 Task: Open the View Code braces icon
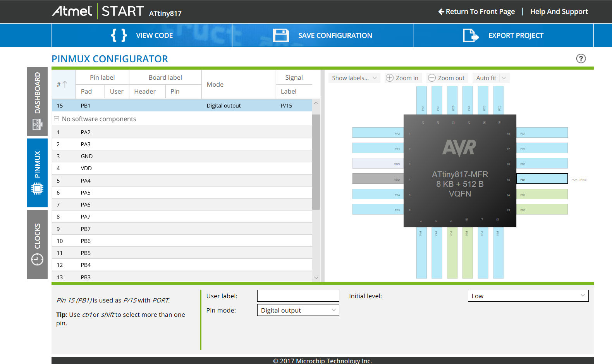pyautogui.click(x=119, y=35)
